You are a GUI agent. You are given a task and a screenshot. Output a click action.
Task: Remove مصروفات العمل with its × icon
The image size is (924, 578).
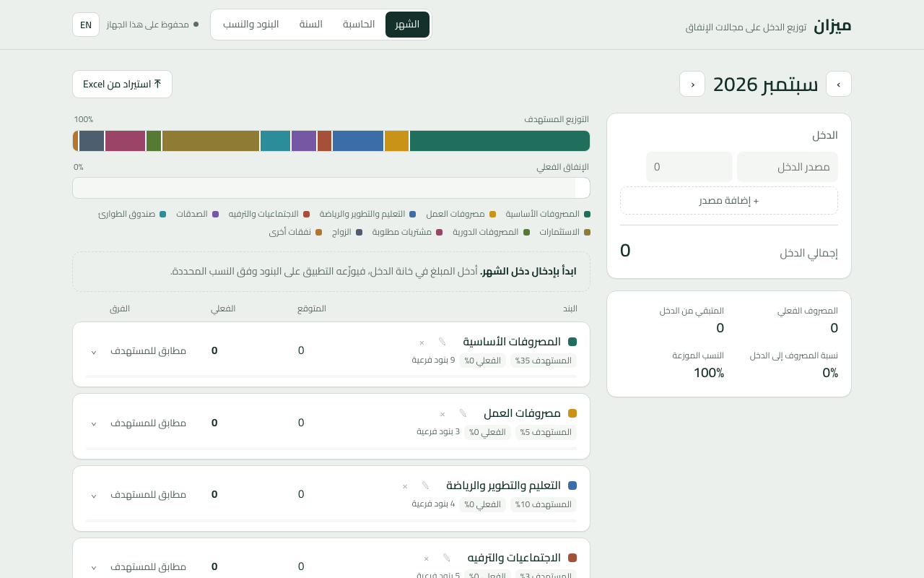pos(443,414)
